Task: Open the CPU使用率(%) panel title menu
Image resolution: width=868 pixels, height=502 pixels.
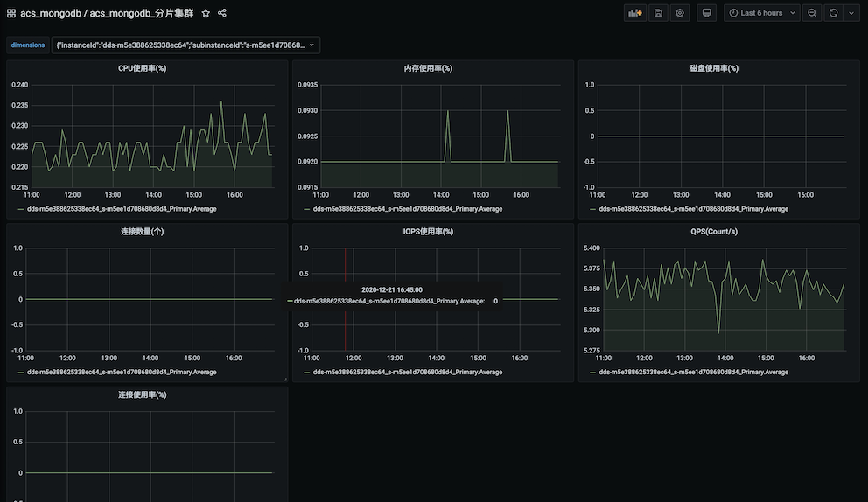Action: [x=142, y=68]
